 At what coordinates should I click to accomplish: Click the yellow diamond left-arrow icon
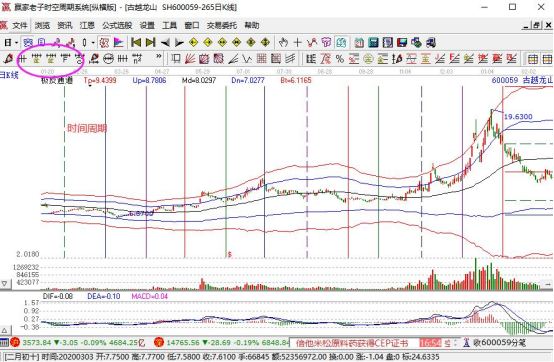193,43
